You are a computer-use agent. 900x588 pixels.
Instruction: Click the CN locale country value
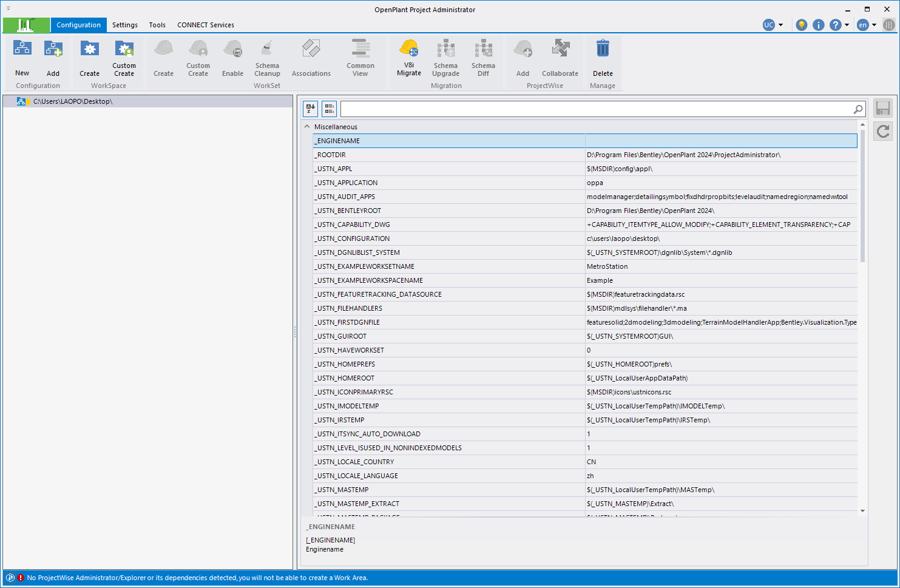721,462
